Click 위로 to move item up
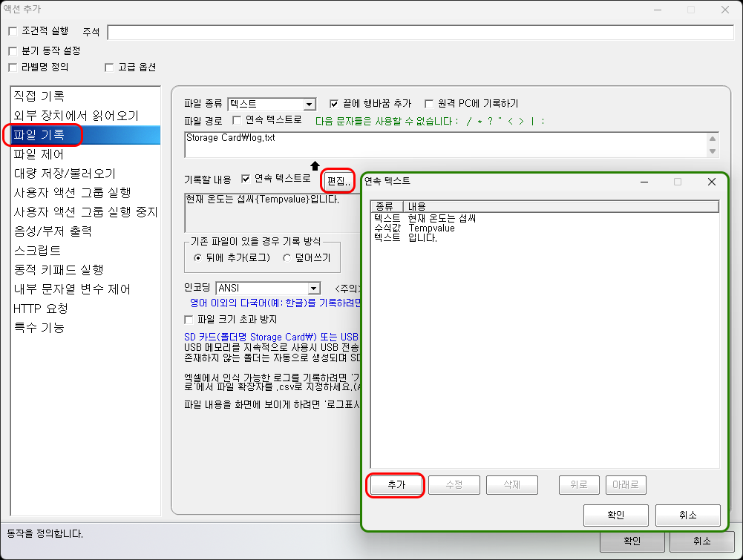 pyautogui.click(x=578, y=485)
